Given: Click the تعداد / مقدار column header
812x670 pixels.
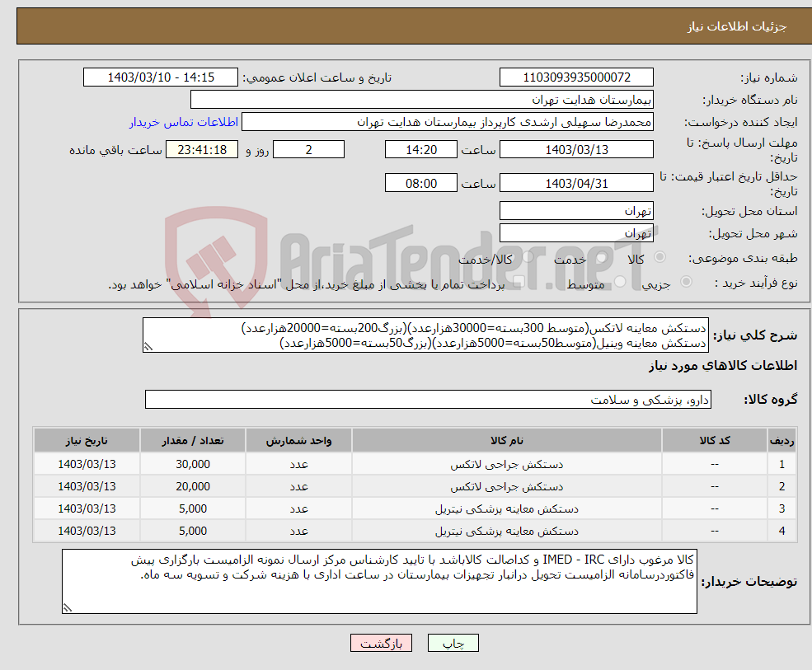Looking at the screenshot, I should (193, 441).
